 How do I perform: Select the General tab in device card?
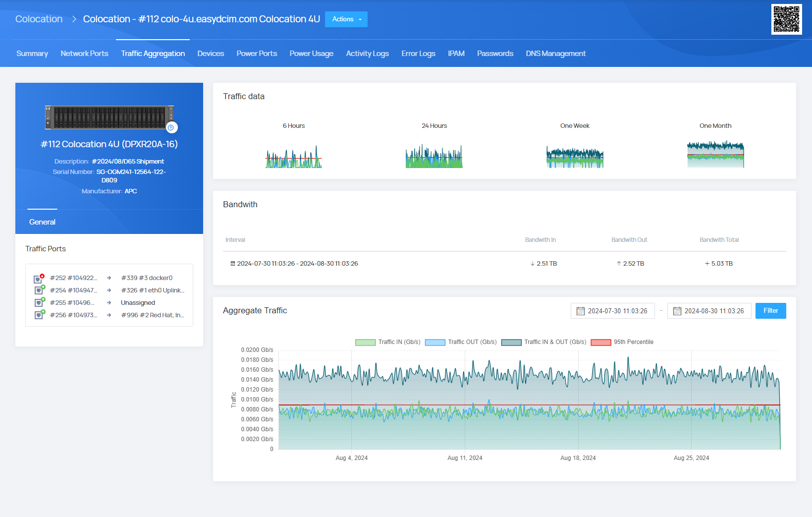(x=42, y=222)
